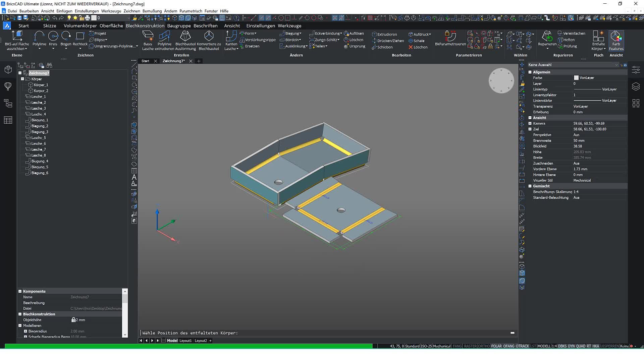The image size is (644, 362).
Task: Toggle FANG snap in status bar
Action: (457, 346)
